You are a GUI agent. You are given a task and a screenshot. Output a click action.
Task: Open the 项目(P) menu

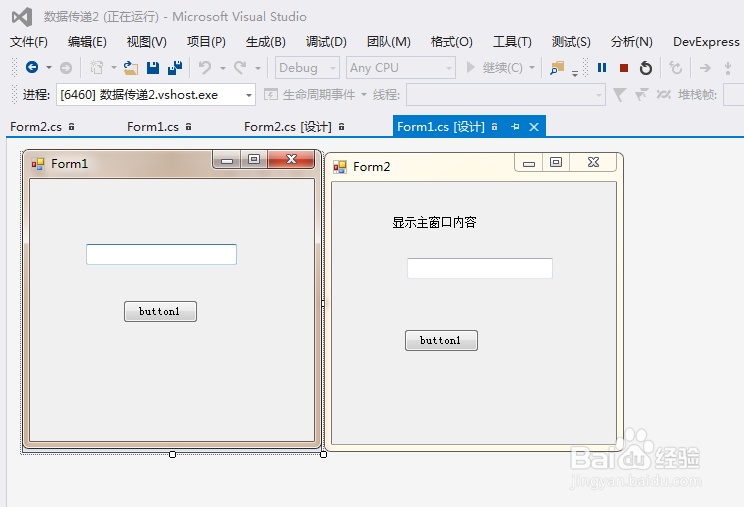click(206, 42)
